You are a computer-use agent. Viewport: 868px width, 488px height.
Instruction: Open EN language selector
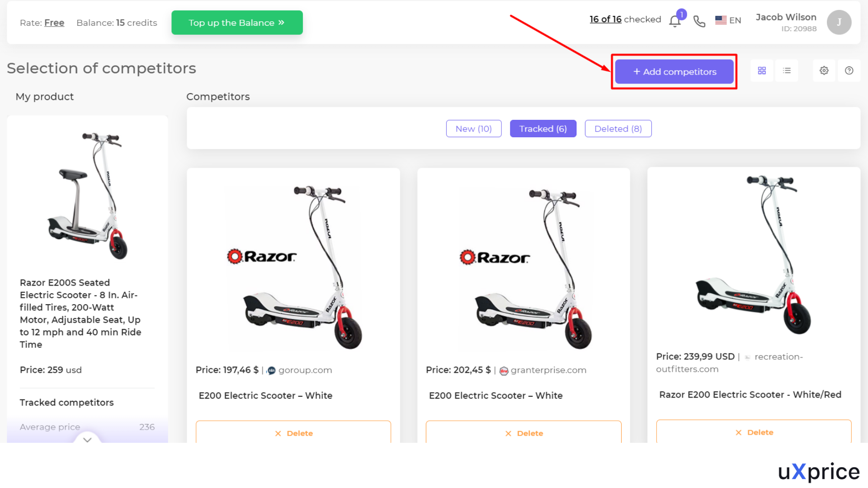(728, 20)
